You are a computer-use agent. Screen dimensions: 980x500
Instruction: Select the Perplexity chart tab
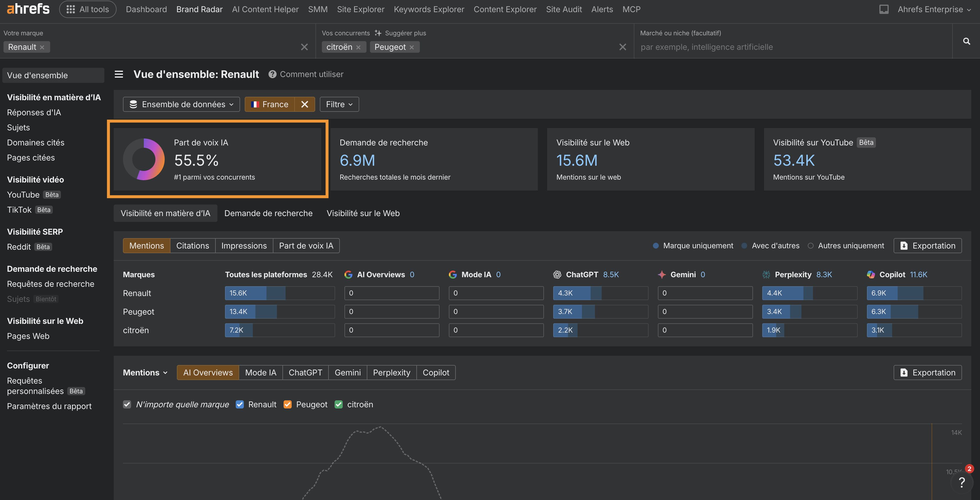click(391, 373)
